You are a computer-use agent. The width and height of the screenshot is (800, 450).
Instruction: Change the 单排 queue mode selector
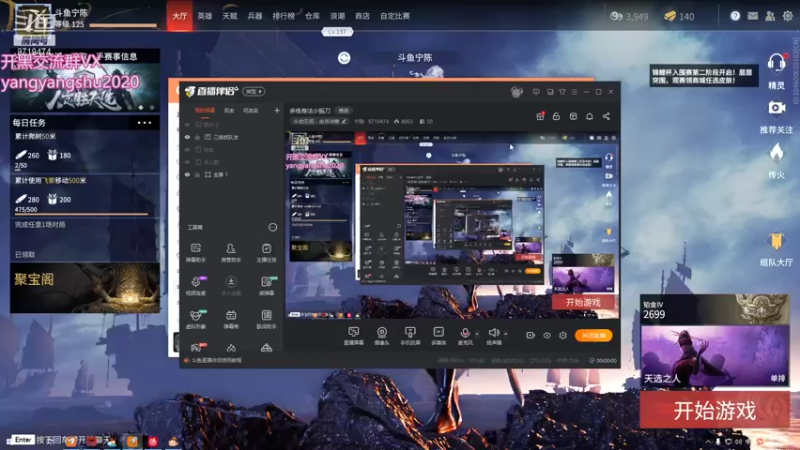(x=778, y=379)
